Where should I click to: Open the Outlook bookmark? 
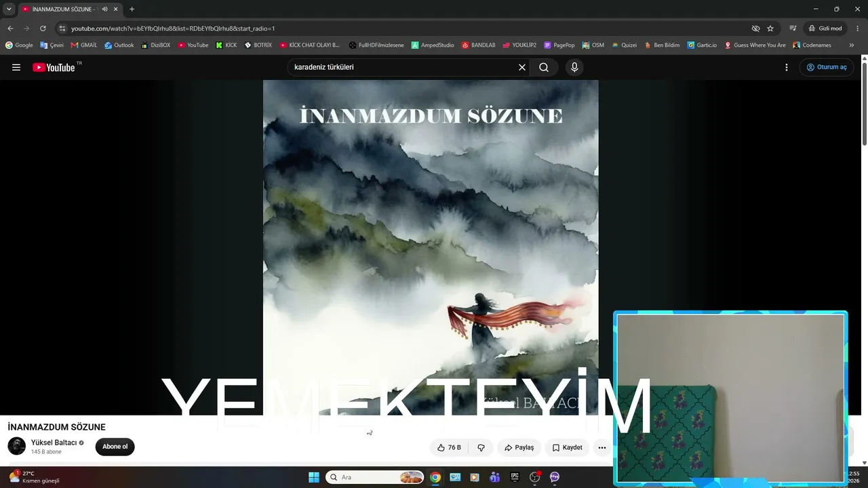(x=119, y=45)
